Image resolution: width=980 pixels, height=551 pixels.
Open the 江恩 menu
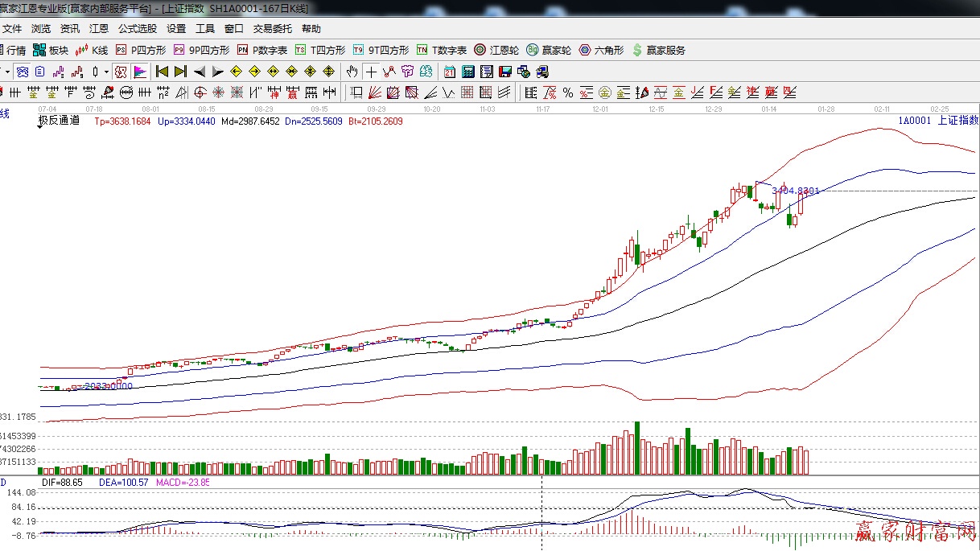coord(99,28)
